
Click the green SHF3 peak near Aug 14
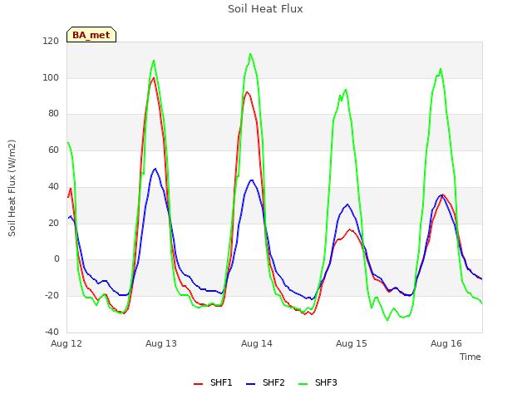(250, 53)
